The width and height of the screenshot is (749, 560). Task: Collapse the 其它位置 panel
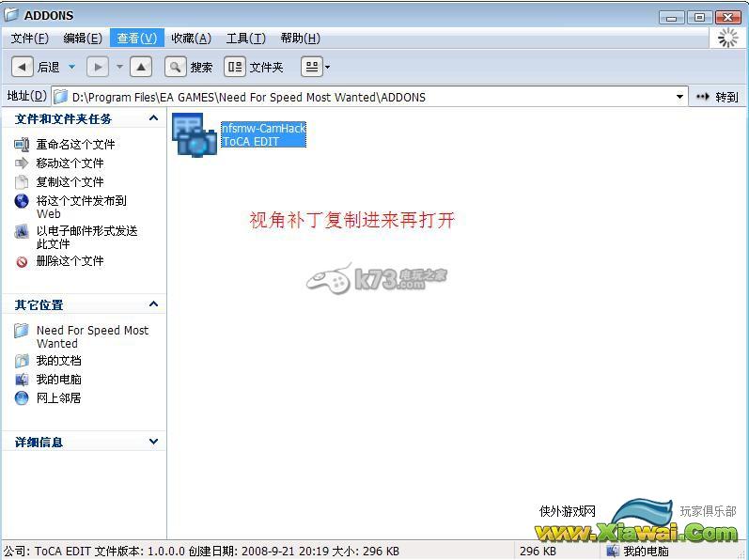[x=153, y=304]
